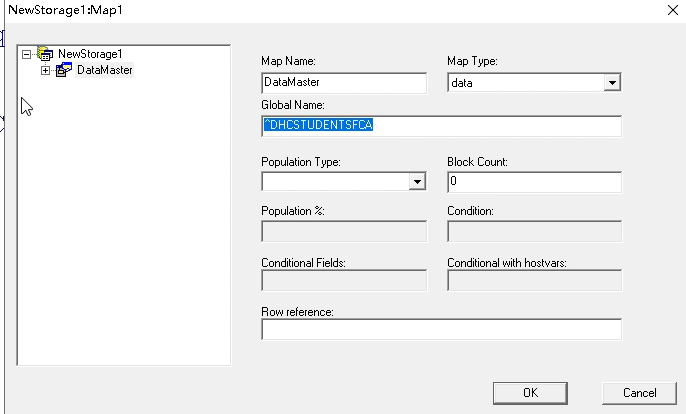Focus the Row reference input field
686x414 pixels.
tap(440, 329)
